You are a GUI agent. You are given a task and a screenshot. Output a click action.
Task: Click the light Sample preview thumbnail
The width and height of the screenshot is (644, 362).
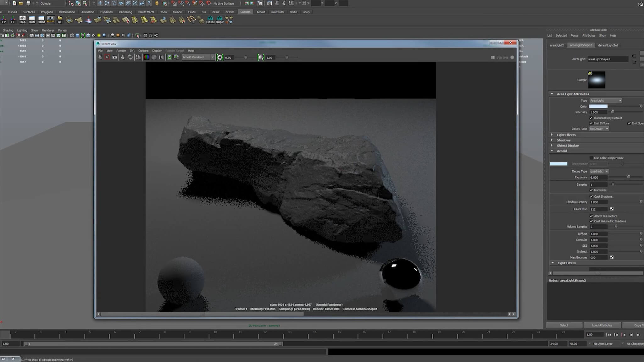(x=597, y=80)
